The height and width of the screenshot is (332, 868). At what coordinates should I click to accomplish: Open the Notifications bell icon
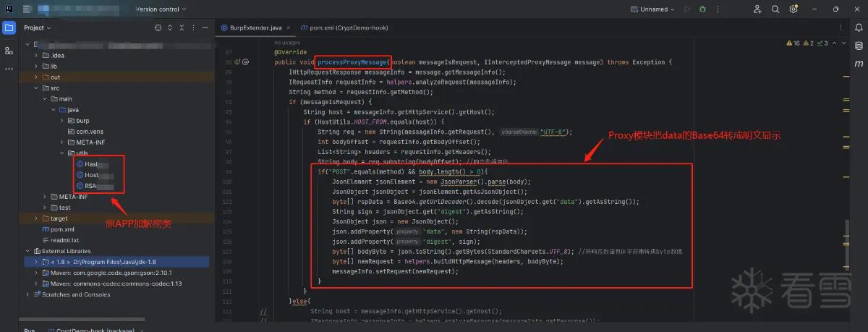[859, 28]
